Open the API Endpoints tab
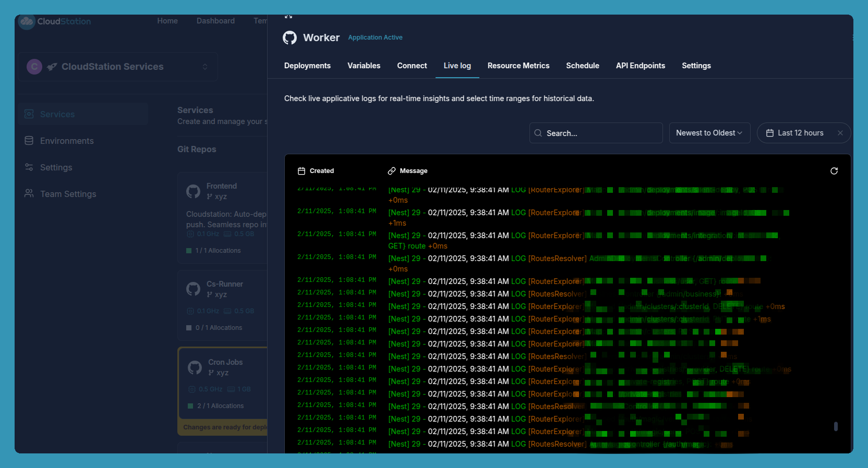Viewport: 868px width, 468px height. [641, 66]
